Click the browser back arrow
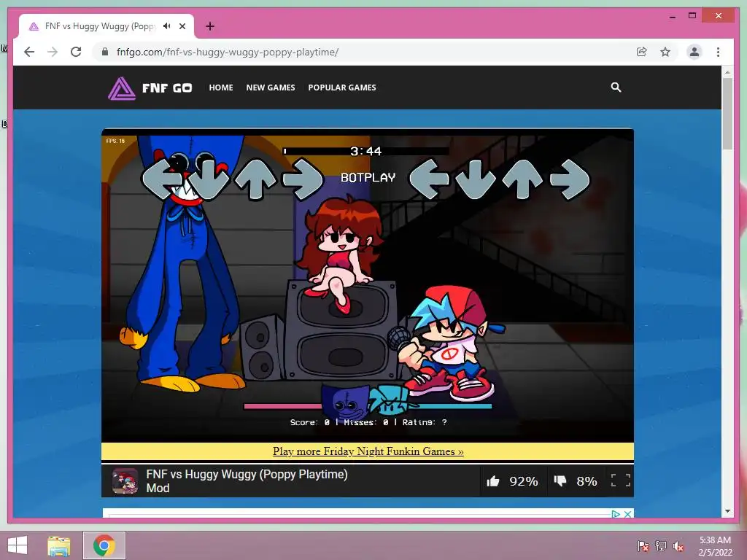Screen dimensions: 747x560 [x=29, y=52]
